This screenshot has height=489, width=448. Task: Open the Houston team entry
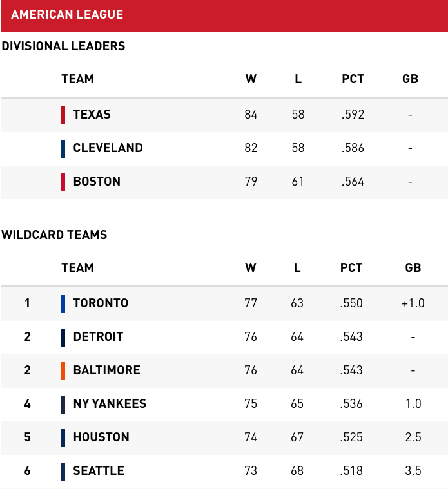click(x=101, y=437)
